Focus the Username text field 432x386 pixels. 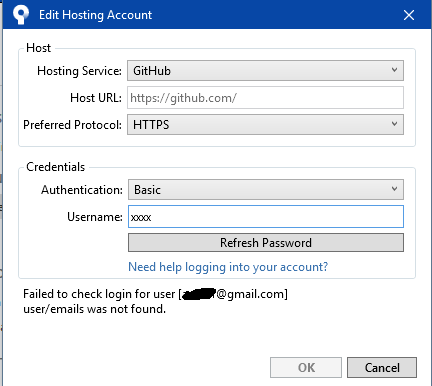[266, 217]
